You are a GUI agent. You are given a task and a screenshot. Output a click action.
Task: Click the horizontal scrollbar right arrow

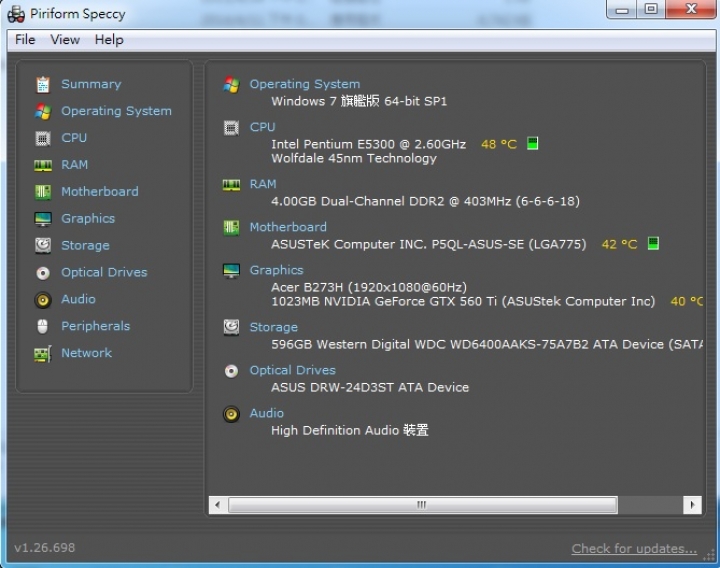692,505
